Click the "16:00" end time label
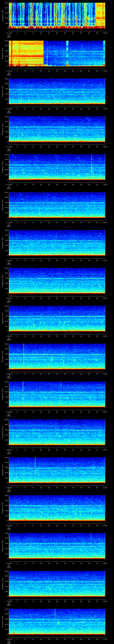 105,71
